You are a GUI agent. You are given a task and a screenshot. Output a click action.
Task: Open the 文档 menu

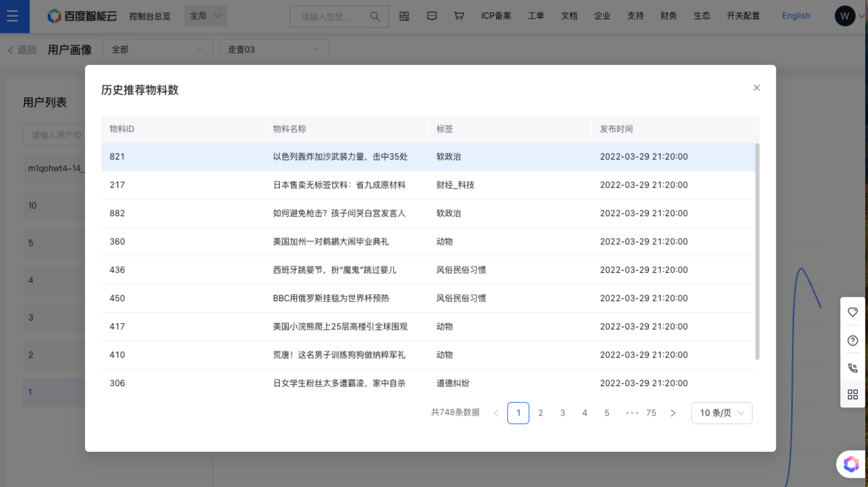point(569,16)
